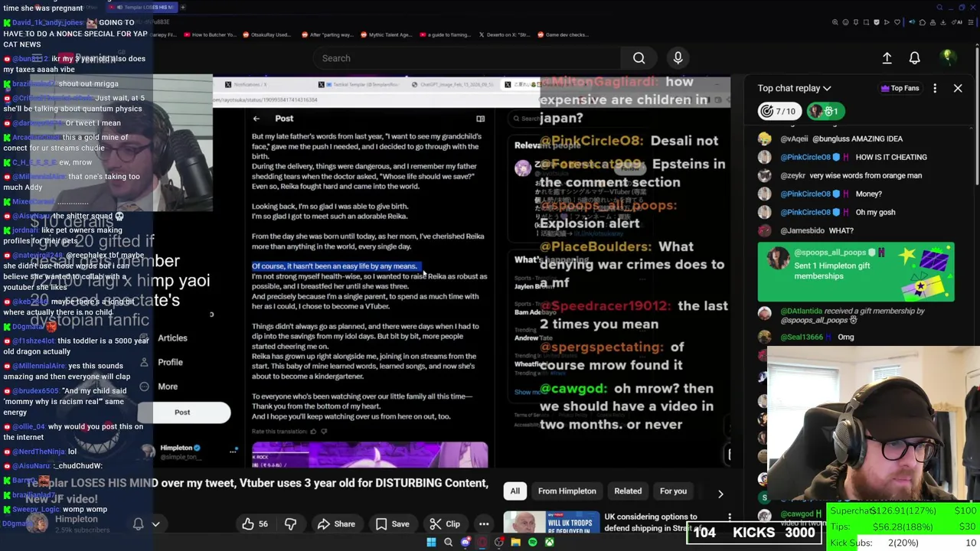Select the For you filter chip

[673, 491]
